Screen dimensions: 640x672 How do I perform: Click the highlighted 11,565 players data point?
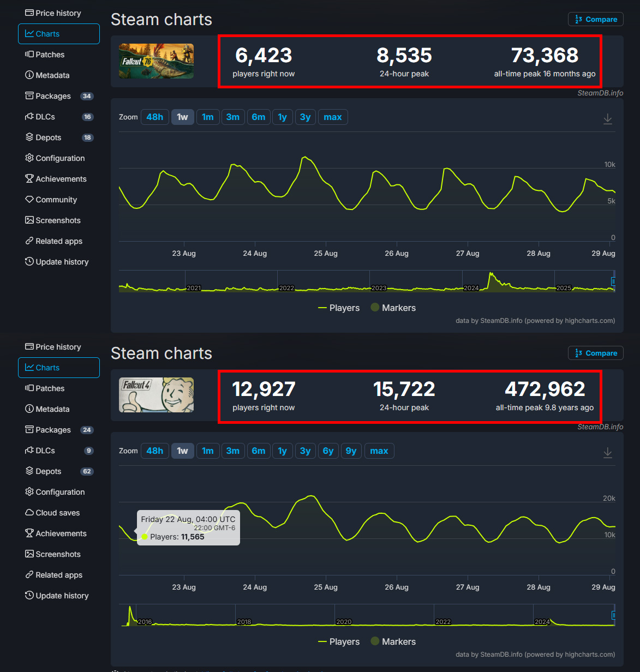(145, 537)
